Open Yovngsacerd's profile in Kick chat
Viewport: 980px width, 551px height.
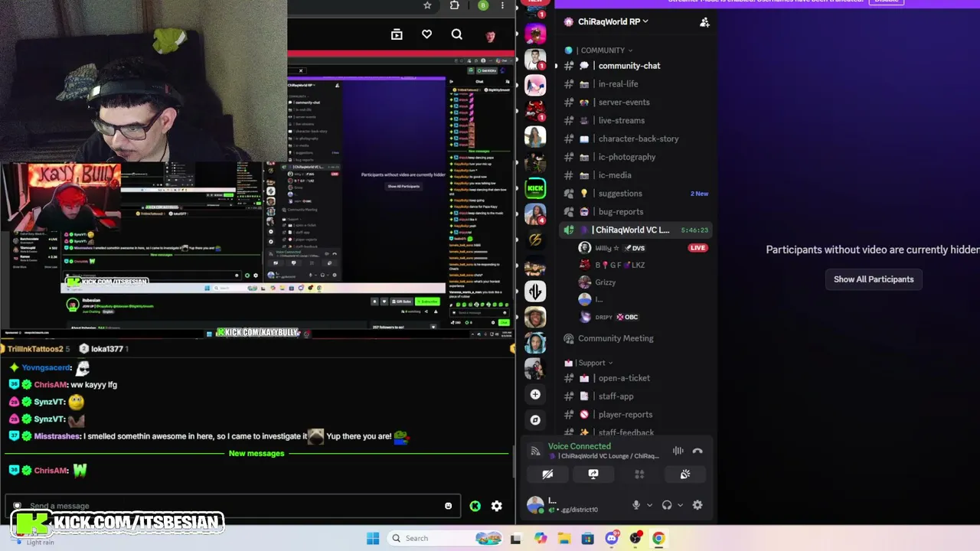pyautogui.click(x=46, y=367)
